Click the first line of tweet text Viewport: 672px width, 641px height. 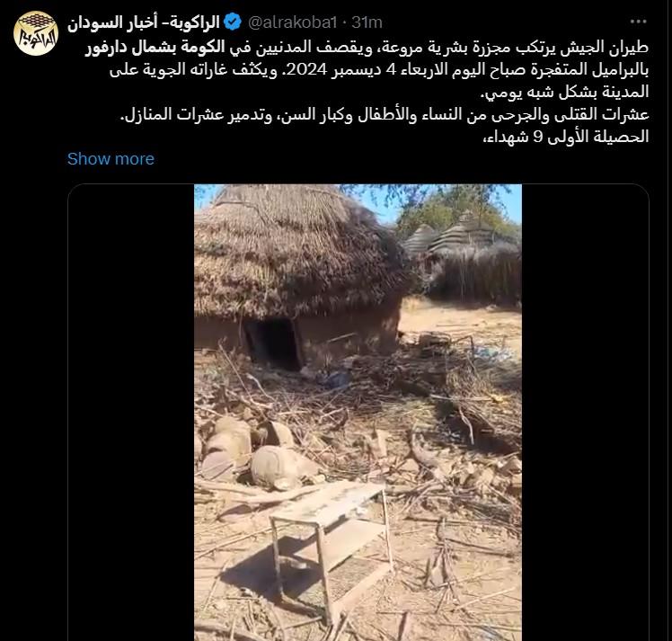pos(367,48)
